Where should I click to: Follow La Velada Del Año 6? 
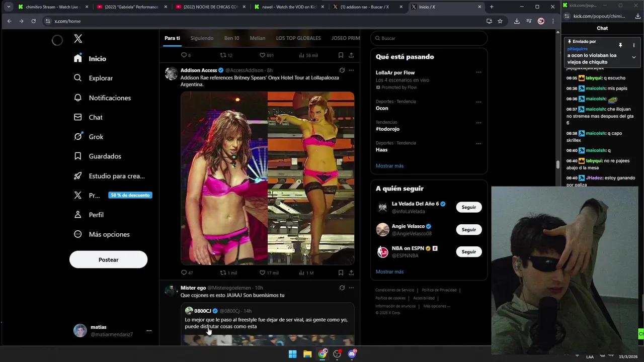pos(469,207)
